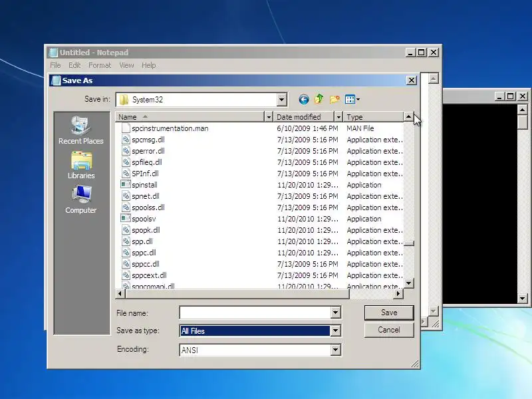
Task: Expand the Save in folder dropdown
Action: tap(281, 100)
